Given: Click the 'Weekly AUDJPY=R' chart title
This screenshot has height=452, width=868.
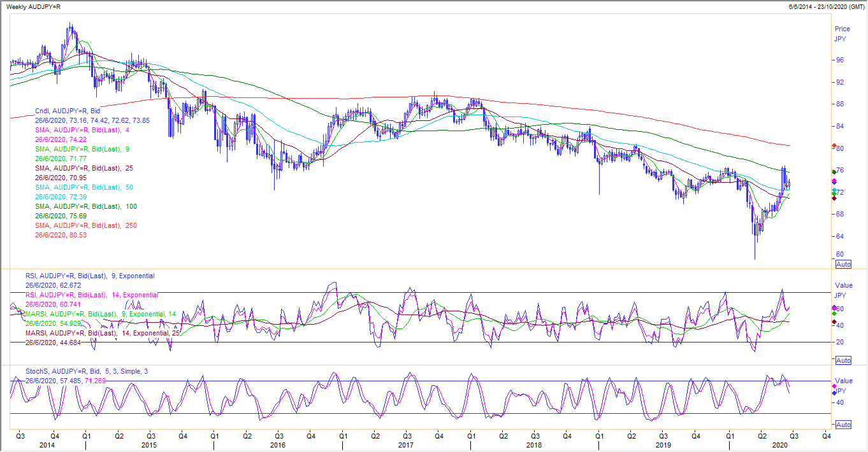Looking at the screenshot, I should 34,6.
